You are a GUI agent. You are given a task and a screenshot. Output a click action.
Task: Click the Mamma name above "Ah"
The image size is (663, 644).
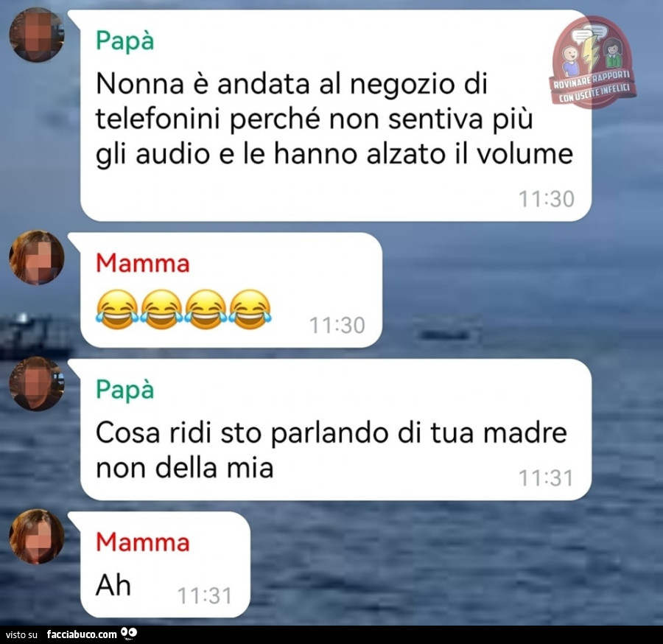pos(143,542)
